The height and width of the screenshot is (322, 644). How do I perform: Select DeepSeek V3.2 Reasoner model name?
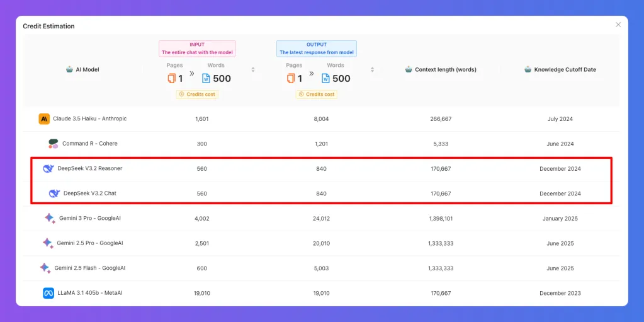click(x=90, y=168)
